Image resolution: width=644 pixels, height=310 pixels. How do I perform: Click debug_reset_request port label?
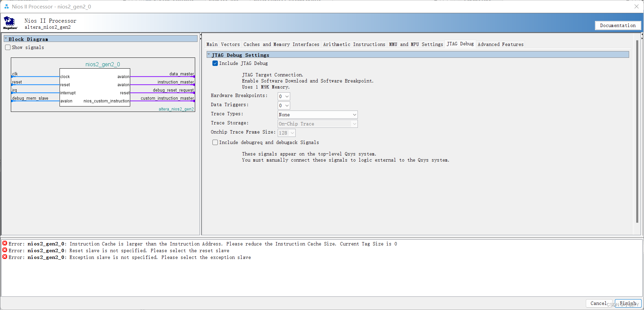click(173, 90)
